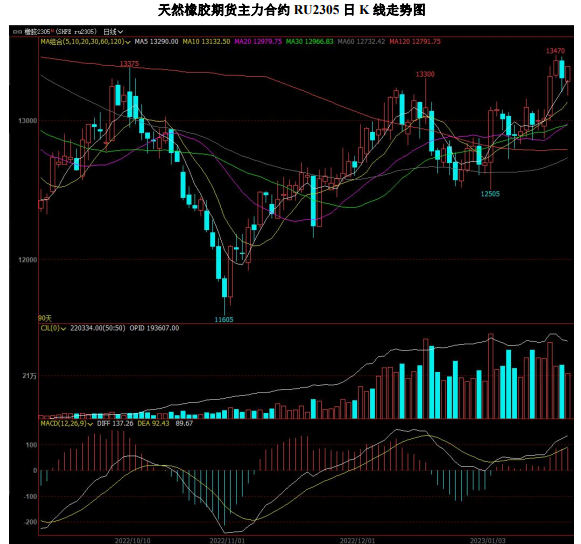
Task: Click the red MA120 12791.75 legend
Action: point(415,42)
